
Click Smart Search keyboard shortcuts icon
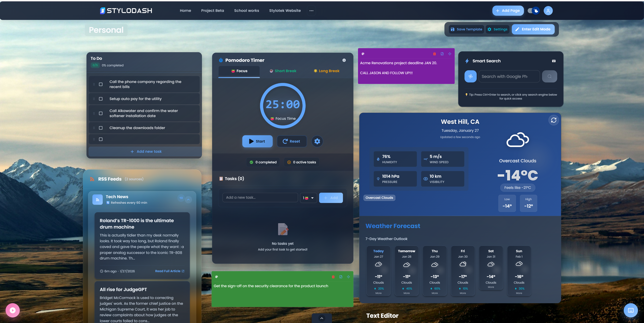[554, 61]
